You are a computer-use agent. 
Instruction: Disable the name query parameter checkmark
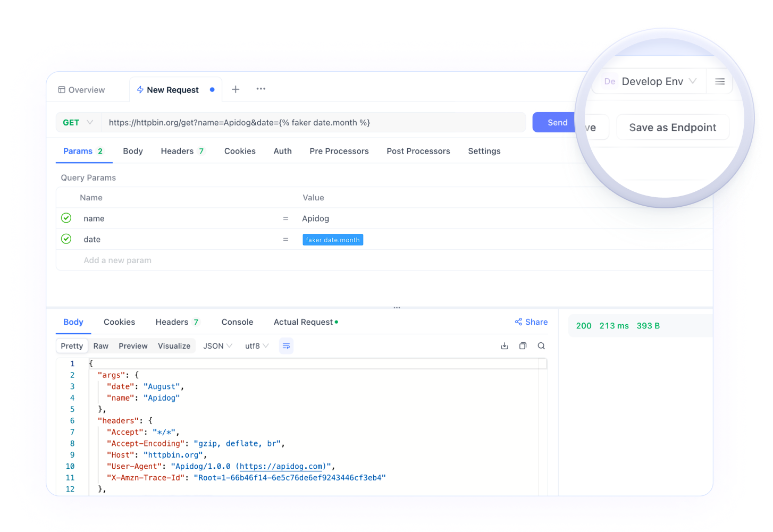tap(66, 218)
